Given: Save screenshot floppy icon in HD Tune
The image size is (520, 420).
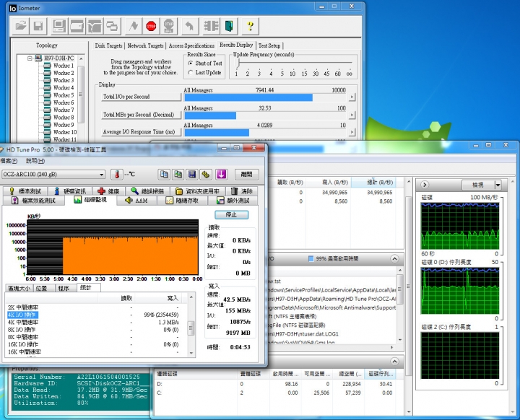Looking at the screenshot, I should click(x=192, y=175).
